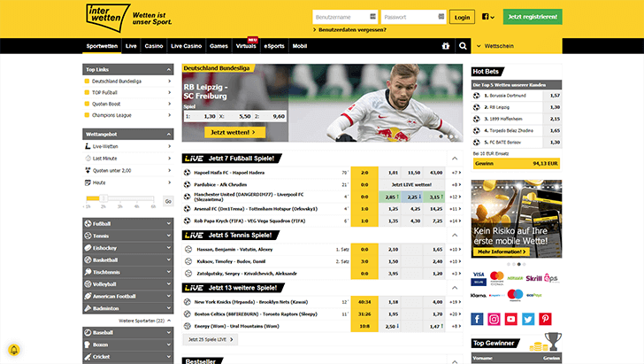This screenshot has height=364, width=644.
Task: Open the Interwetten Twitter icon
Action: click(528, 319)
